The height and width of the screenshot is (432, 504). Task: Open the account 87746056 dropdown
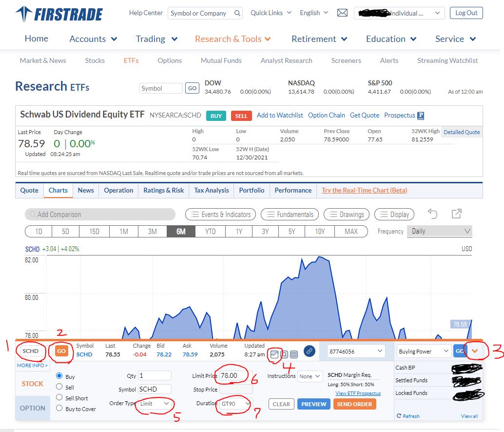point(356,352)
